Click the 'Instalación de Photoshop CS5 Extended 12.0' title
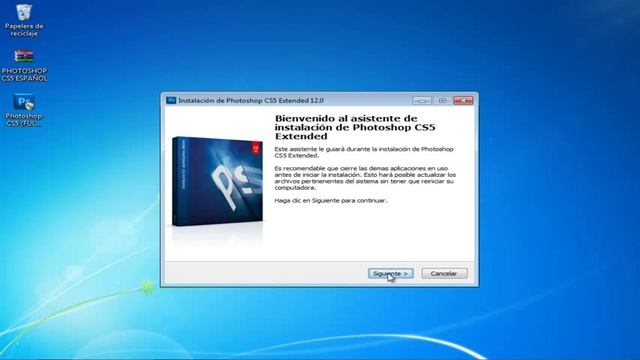 tap(251, 100)
